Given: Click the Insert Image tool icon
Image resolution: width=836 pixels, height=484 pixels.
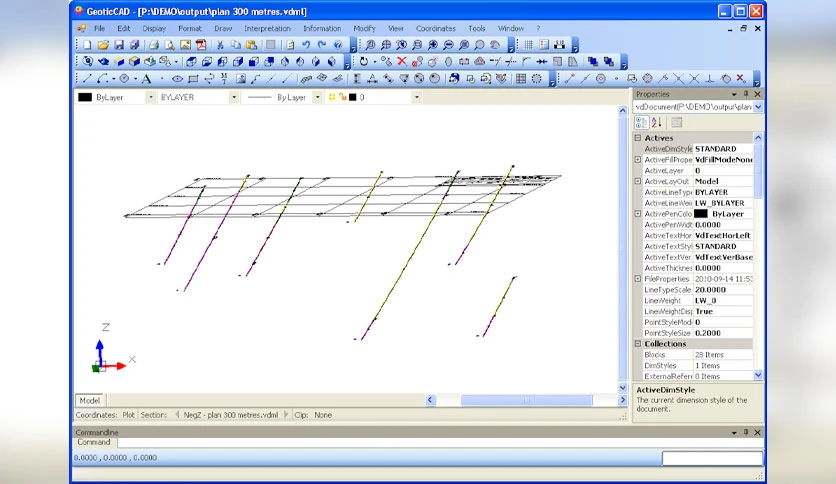Looking at the screenshot, I should click(x=240, y=79).
